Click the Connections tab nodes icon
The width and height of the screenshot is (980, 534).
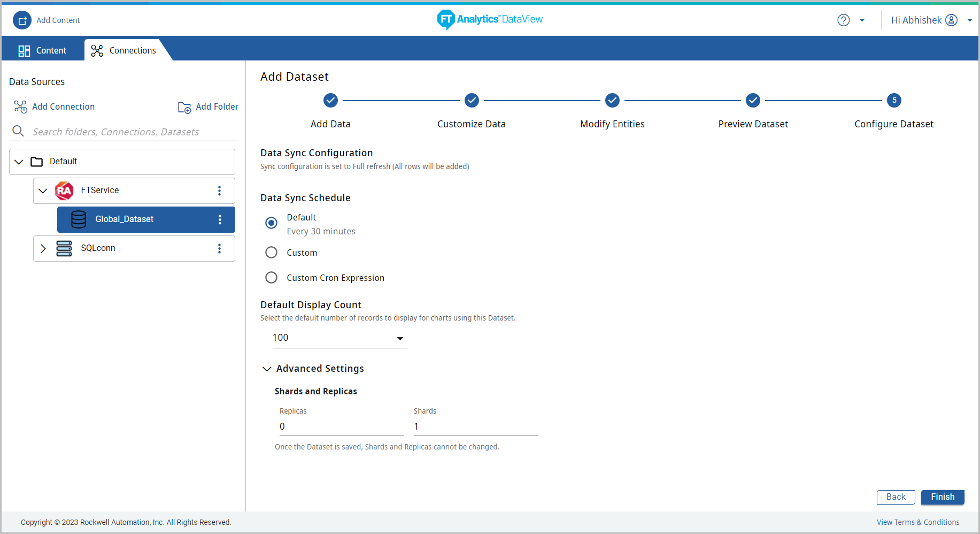(97, 51)
